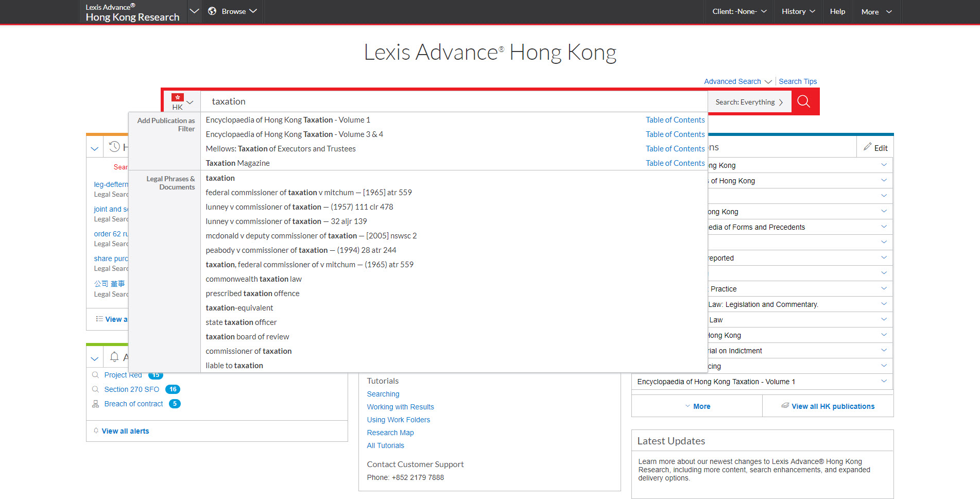Expand the Law: Legislation and Commentary row chevron
The image size is (980, 499).
pos(884,304)
